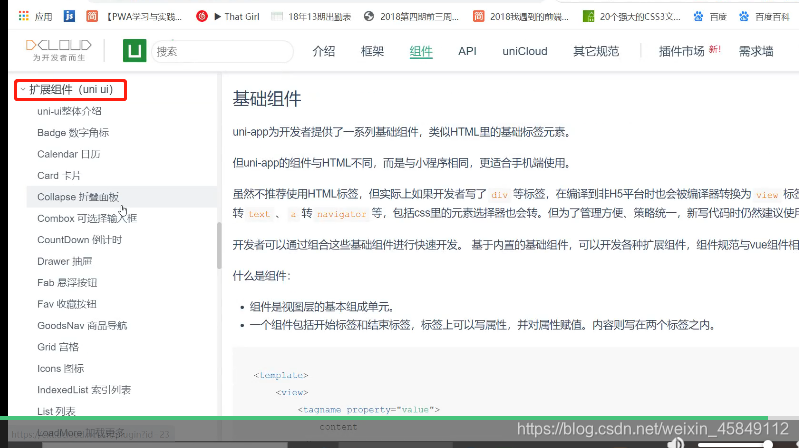
Task: Click the DCloud logo
Action: click(59, 50)
